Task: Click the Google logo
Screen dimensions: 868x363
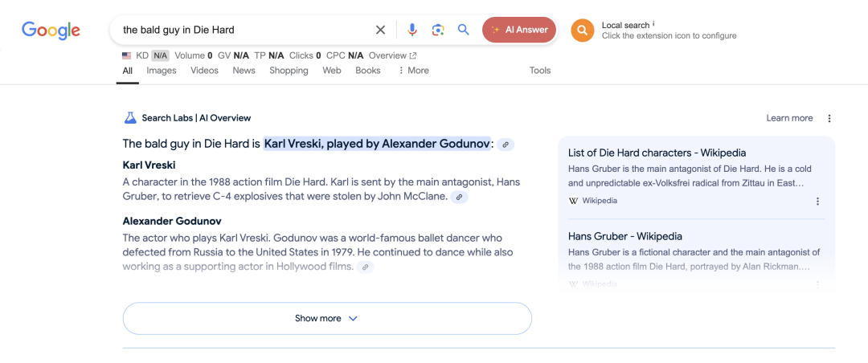Action: coord(51,31)
